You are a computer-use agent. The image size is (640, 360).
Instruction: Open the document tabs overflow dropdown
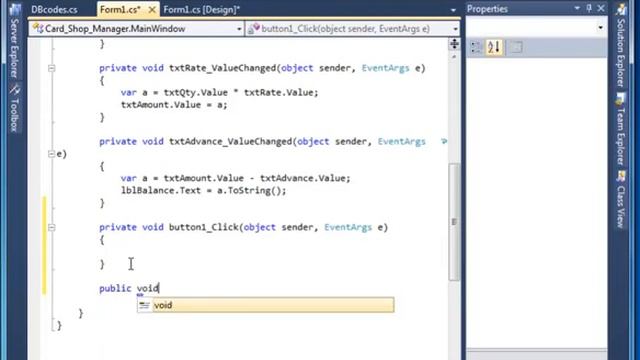pyautogui.click(x=453, y=10)
